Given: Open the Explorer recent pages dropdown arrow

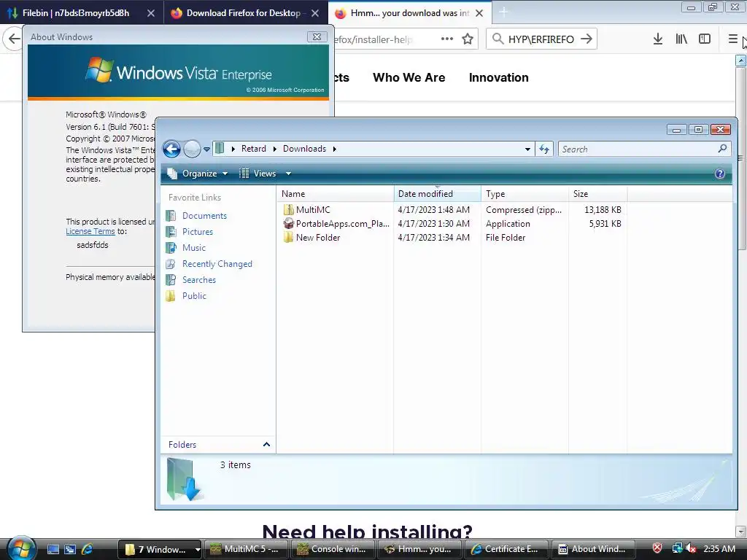Looking at the screenshot, I should click(x=206, y=149).
